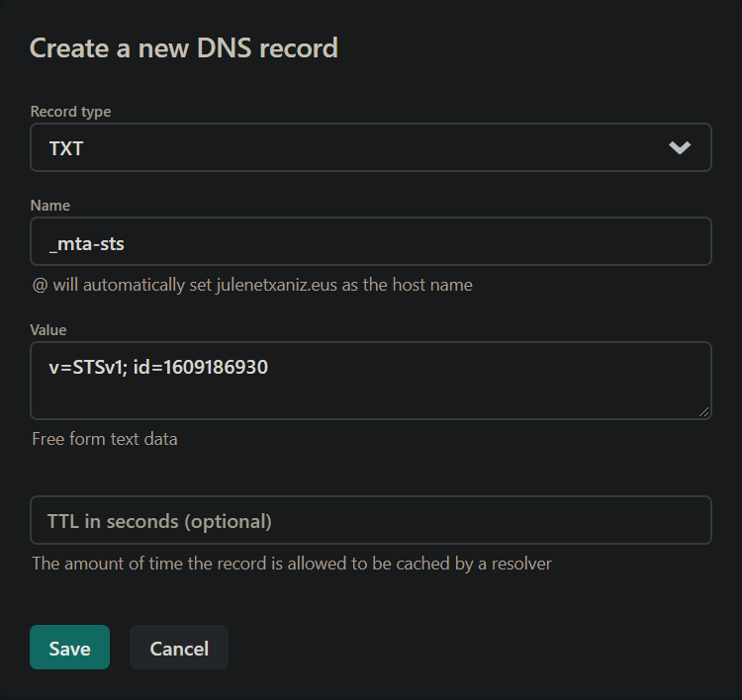
Task: Grab the Value textarea resize handle
Action: (x=703, y=412)
